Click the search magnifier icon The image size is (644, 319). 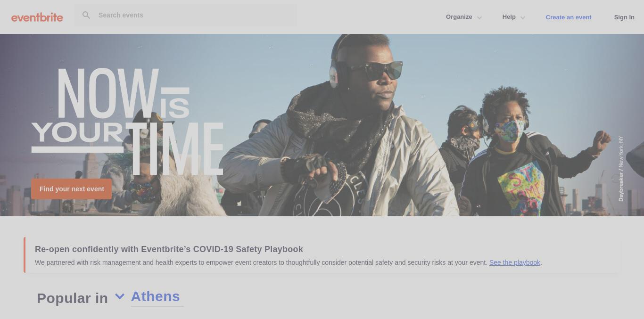[x=86, y=15]
